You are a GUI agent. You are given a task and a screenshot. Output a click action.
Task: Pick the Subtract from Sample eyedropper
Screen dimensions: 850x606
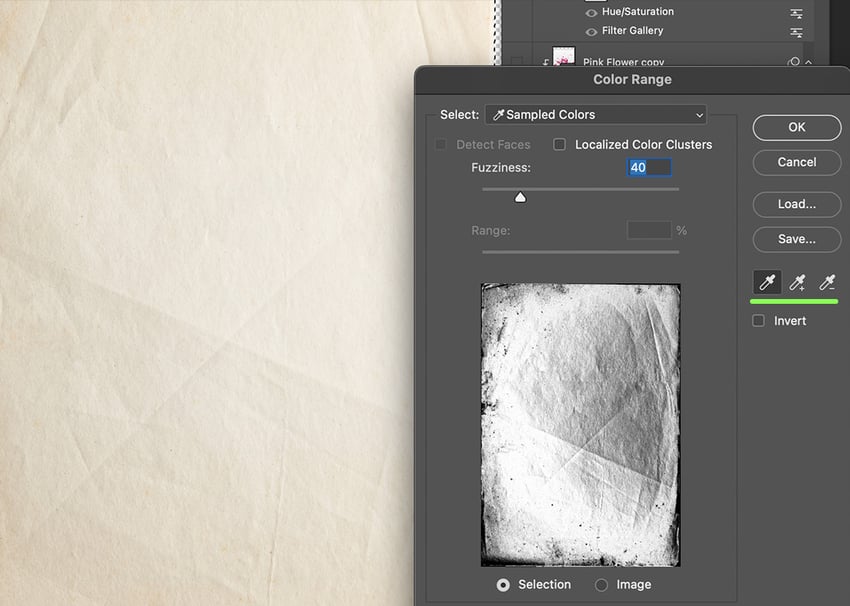coord(827,283)
